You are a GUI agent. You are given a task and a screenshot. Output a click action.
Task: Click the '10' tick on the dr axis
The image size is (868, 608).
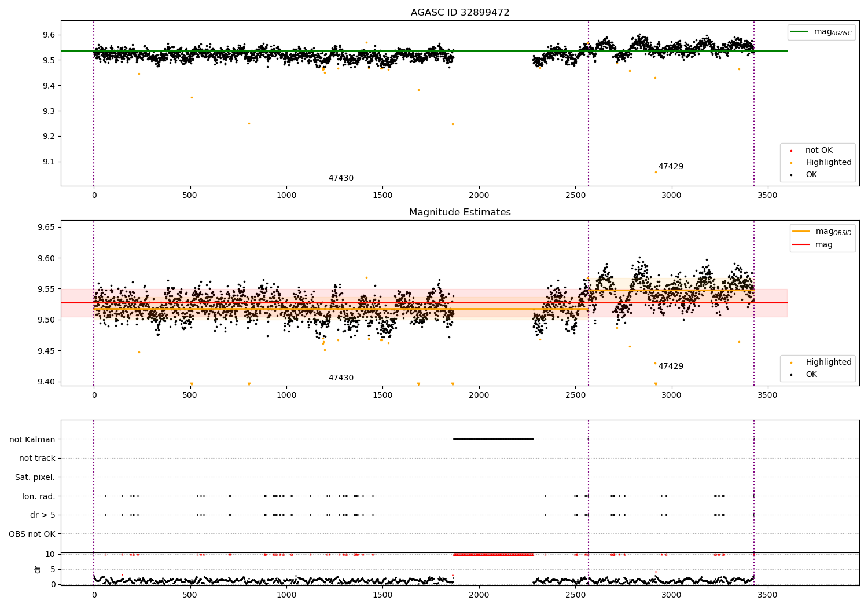click(x=50, y=554)
